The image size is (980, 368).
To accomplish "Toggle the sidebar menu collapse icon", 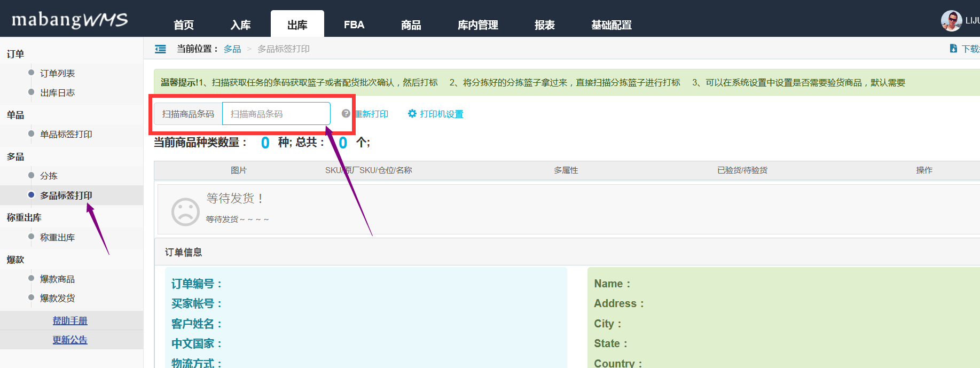I will (160, 49).
